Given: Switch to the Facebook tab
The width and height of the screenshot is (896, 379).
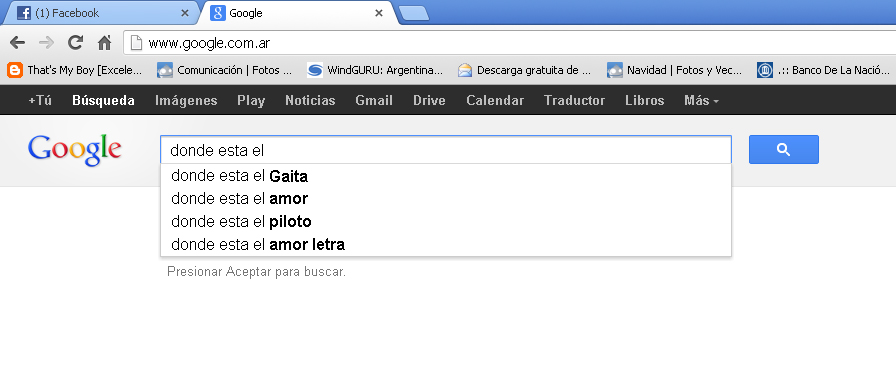Looking at the screenshot, I should (100, 13).
